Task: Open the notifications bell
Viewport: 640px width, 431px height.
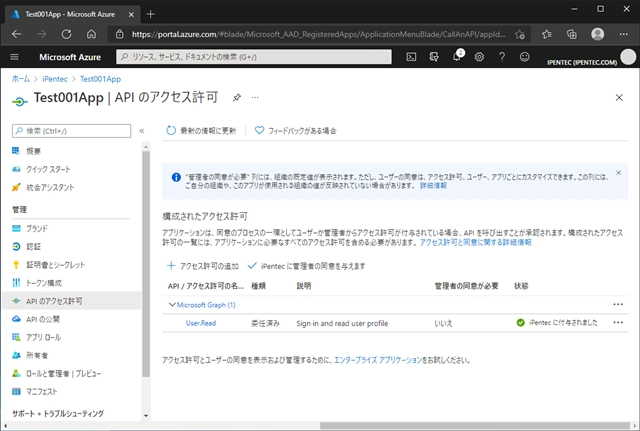Action: [x=457, y=57]
